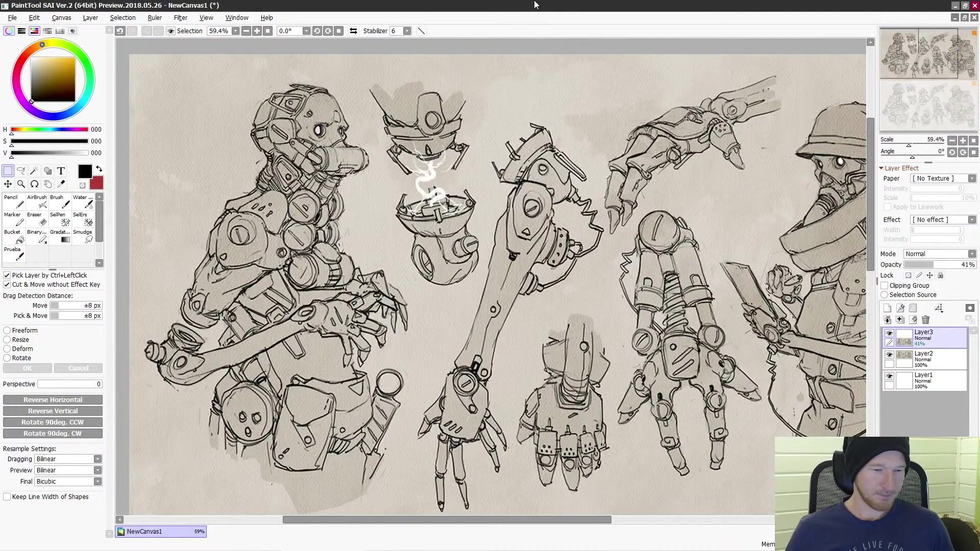Viewport: 980px width, 551px height.
Task: Open the File menu
Action: pyautogui.click(x=12, y=18)
